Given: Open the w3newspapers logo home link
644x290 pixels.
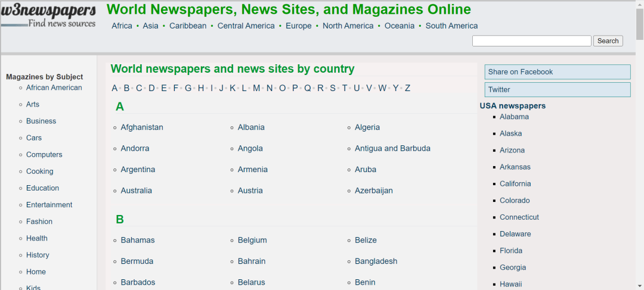Looking at the screenshot, I should point(48,15).
